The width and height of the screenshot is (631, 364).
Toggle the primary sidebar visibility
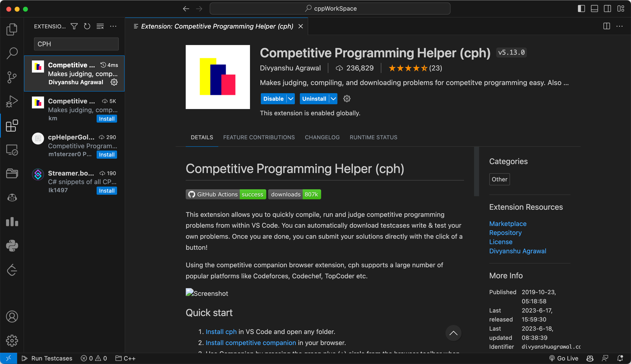pyautogui.click(x=581, y=9)
